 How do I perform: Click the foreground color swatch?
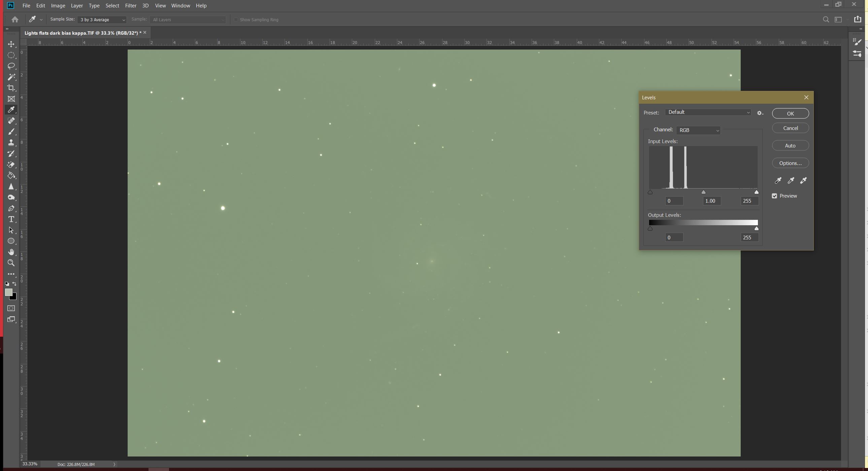(9, 292)
